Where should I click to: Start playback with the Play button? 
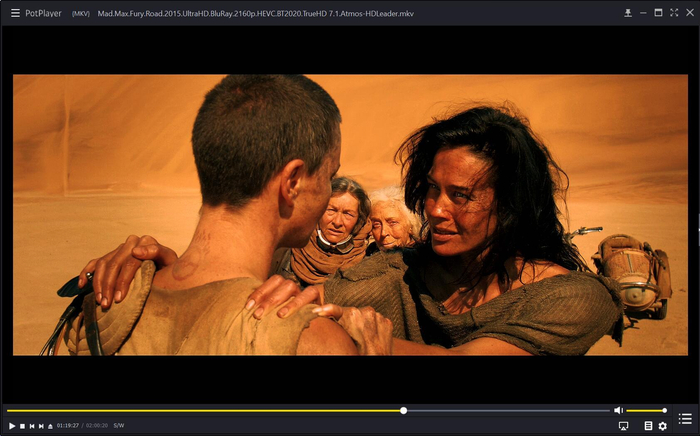tap(12, 426)
